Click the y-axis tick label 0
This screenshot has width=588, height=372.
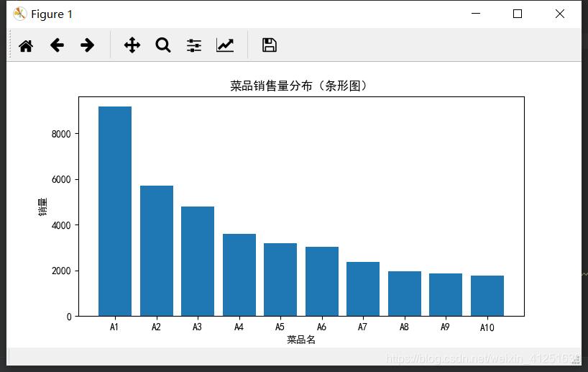(x=69, y=317)
